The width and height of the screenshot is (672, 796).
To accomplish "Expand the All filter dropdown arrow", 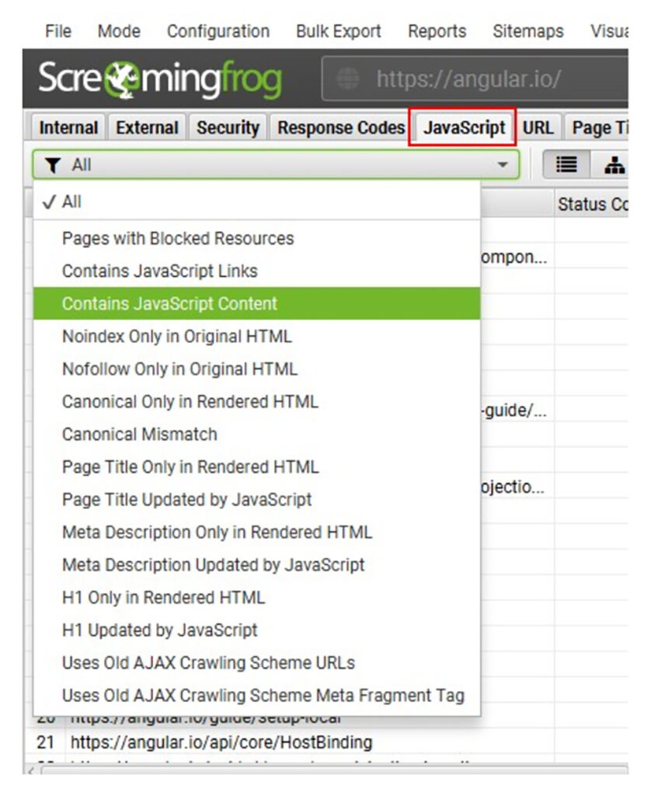I will (x=503, y=165).
